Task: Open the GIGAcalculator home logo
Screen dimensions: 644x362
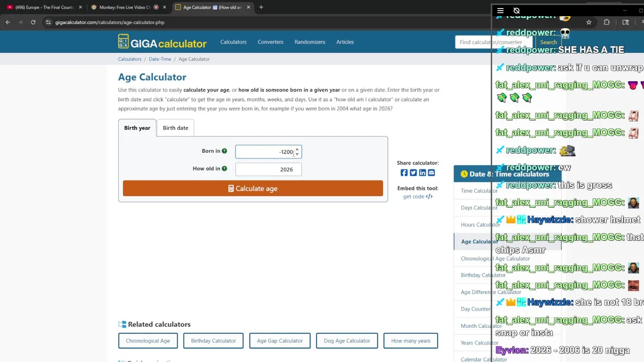Action: 162,42
